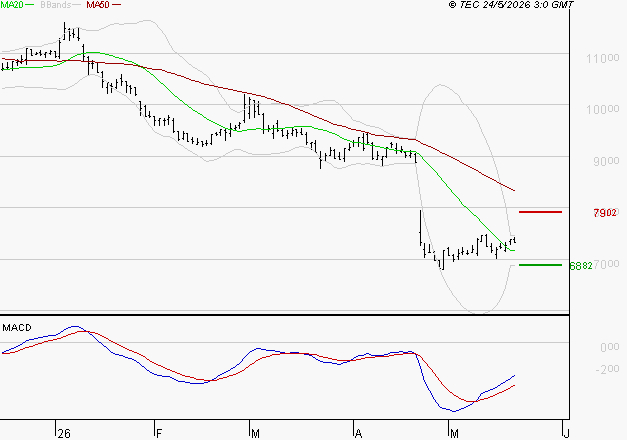The height and width of the screenshot is (440, 627).
Task: Click the second M May month label
Action: 454,433
